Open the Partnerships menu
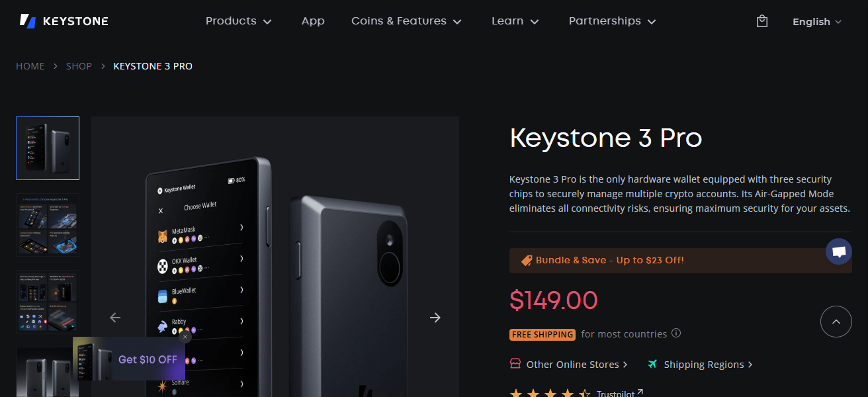This screenshot has height=397, width=868. pos(611,21)
